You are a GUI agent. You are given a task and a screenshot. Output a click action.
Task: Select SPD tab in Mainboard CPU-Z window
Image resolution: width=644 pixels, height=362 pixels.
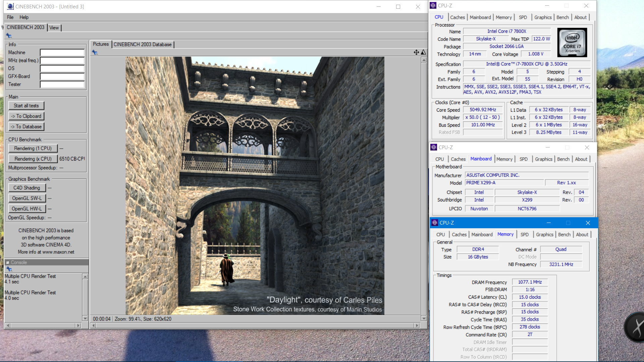(523, 159)
